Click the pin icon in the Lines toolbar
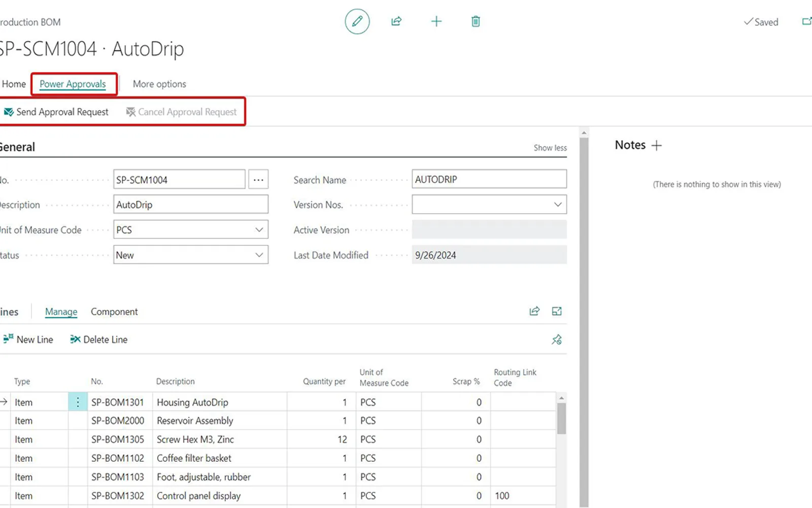812x508 pixels. click(557, 340)
